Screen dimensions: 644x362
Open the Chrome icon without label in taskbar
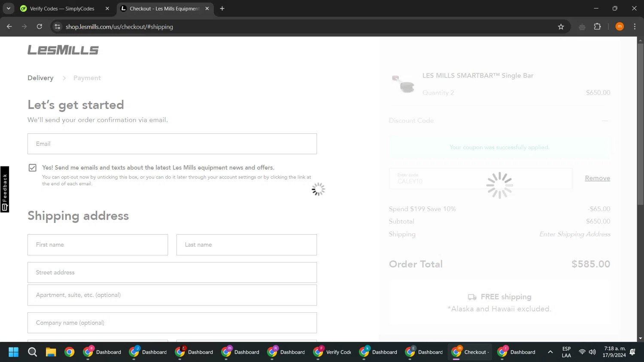[70, 352]
